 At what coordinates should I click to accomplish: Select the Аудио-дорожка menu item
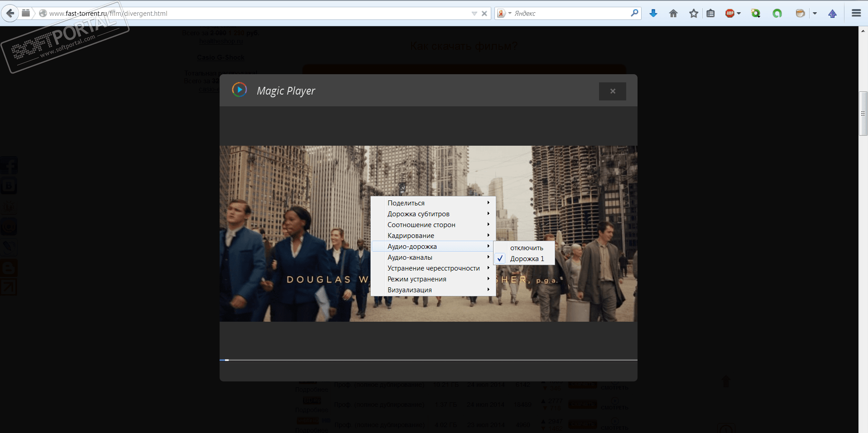coord(433,247)
